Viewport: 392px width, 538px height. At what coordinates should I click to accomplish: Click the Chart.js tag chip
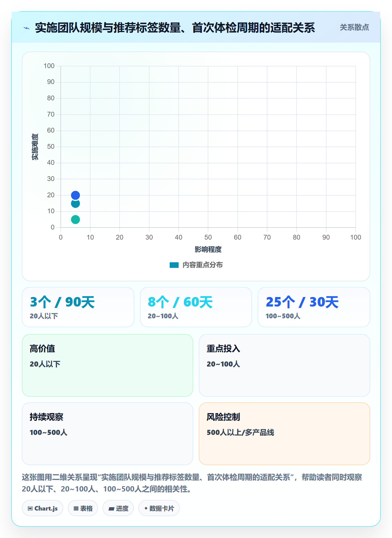click(43, 508)
